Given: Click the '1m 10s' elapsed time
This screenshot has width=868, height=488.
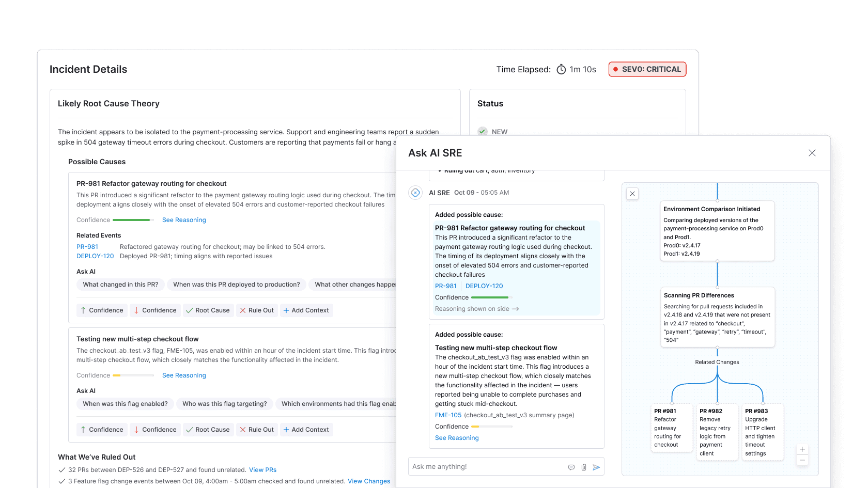Looking at the screenshot, I should [583, 69].
